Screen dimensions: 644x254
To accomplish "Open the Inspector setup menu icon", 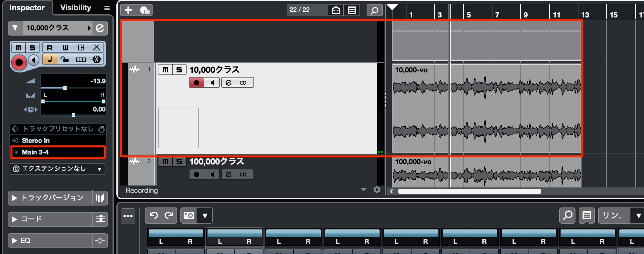I will click(107, 8).
